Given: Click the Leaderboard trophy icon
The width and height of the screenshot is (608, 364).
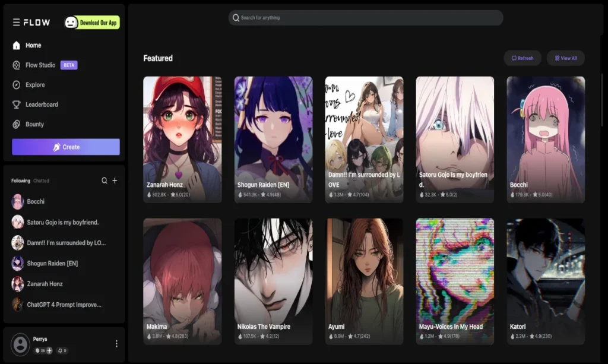Looking at the screenshot, I should [x=17, y=105].
